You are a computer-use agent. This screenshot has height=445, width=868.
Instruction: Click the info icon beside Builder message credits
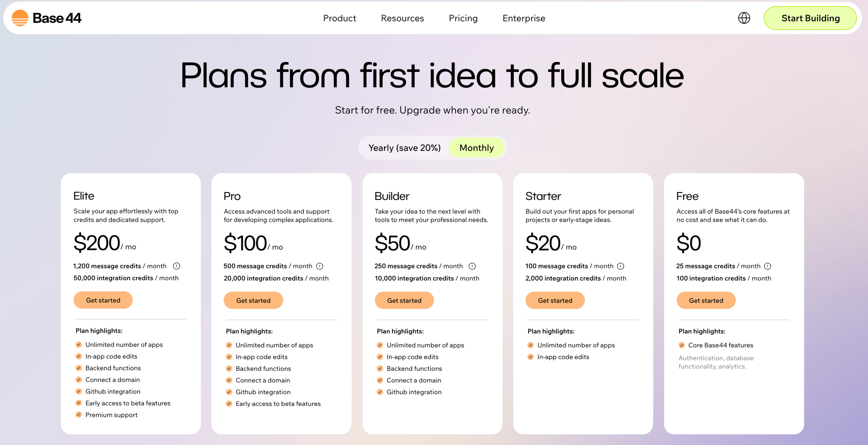(x=472, y=266)
